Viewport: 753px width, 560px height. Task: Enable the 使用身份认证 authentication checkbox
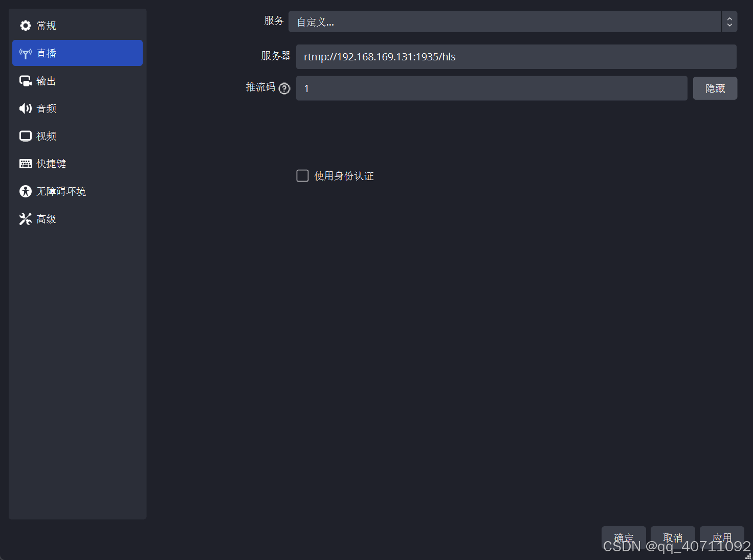302,175
